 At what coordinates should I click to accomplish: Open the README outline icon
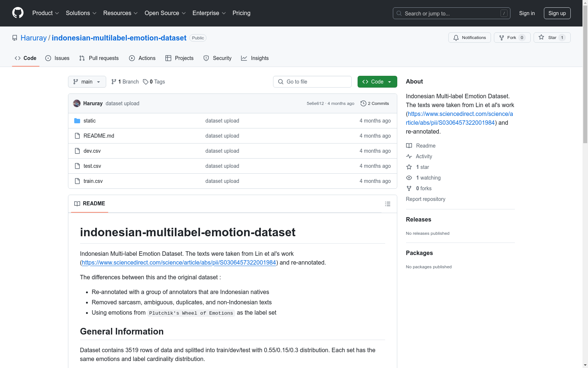tap(387, 204)
